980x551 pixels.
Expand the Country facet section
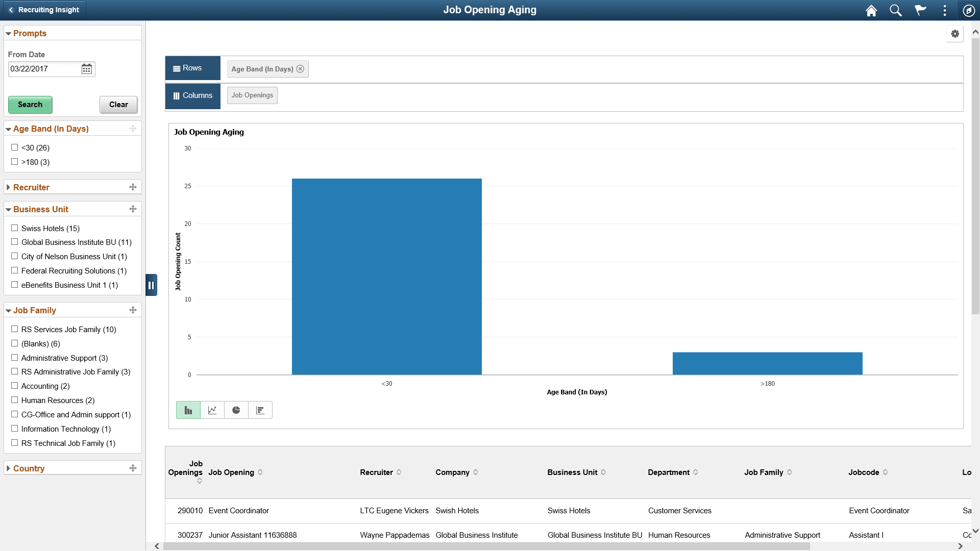click(29, 468)
